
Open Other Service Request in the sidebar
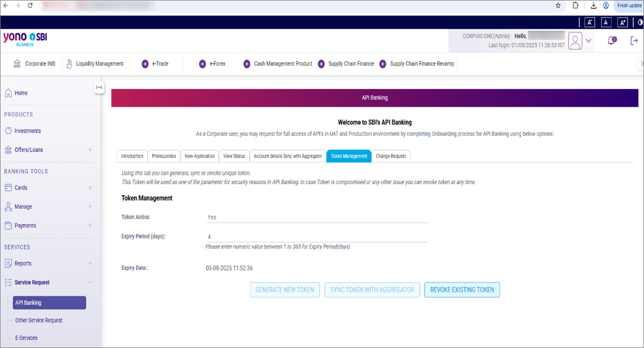pos(39,320)
